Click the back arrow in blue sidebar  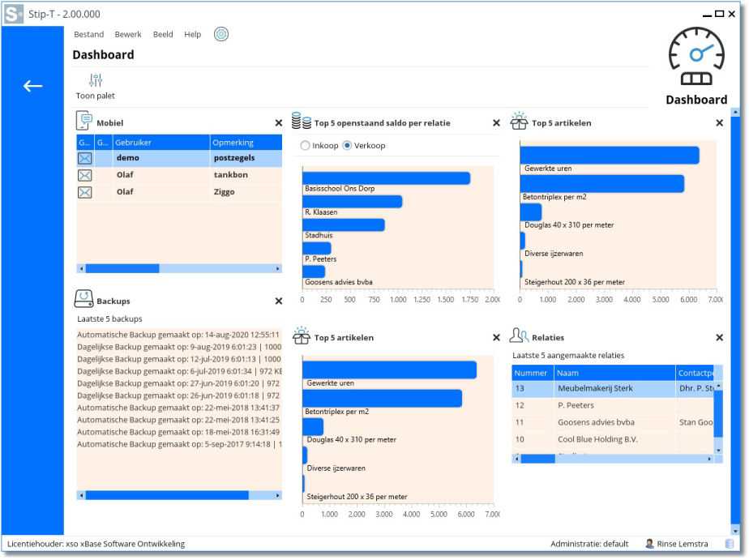click(32, 86)
